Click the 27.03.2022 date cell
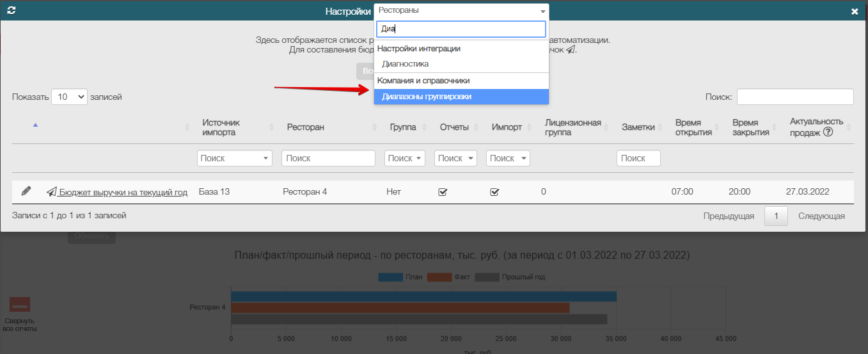868x354 pixels. (x=807, y=191)
